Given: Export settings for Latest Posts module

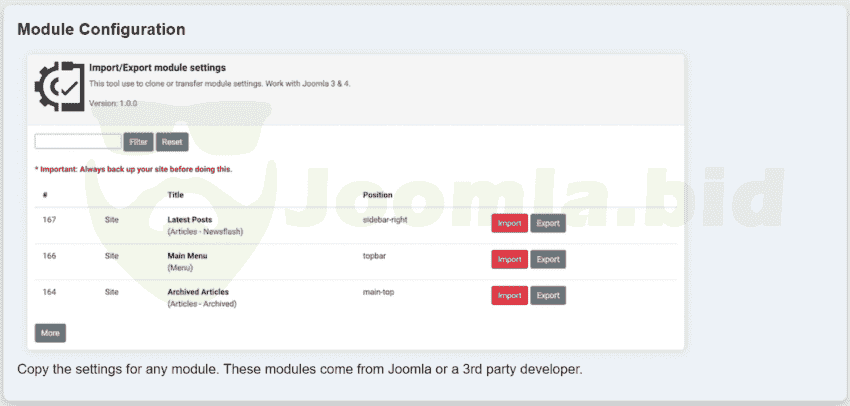Looking at the screenshot, I should click(548, 224).
